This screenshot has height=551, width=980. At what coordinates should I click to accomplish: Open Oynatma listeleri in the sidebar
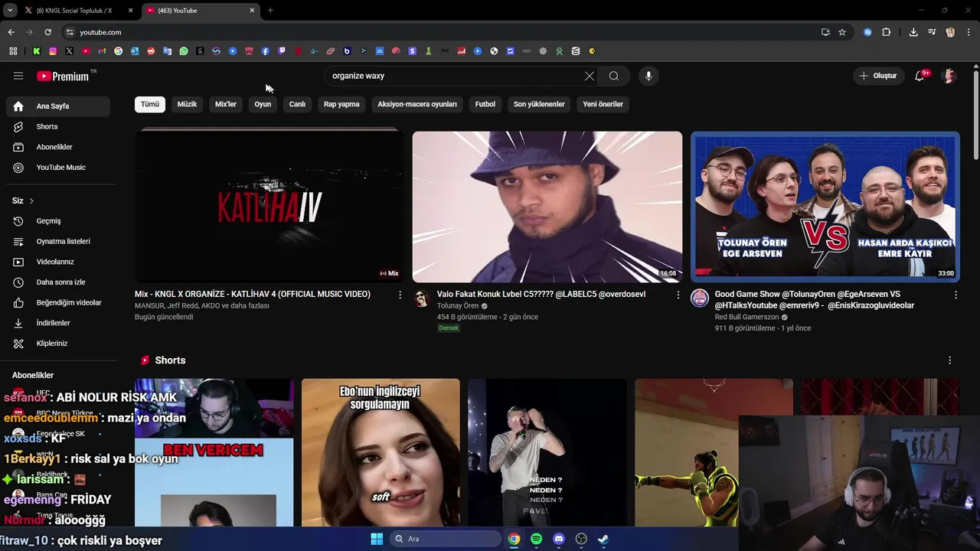point(58,241)
